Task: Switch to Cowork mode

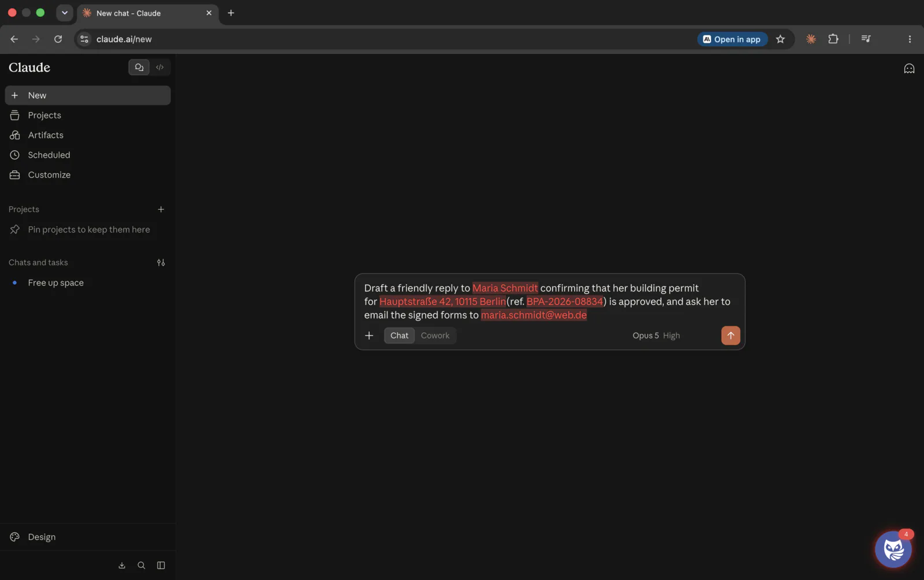Action: click(435, 336)
